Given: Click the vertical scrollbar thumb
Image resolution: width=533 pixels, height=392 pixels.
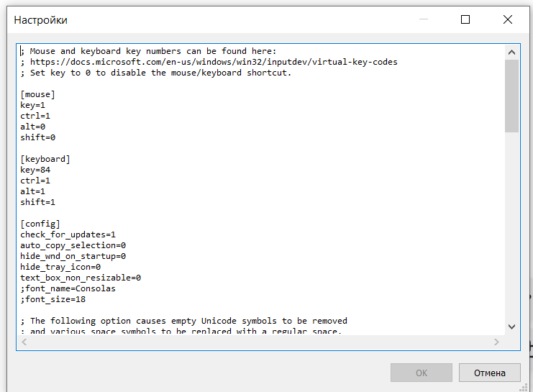Looking at the screenshot, I should tap(511, 96).
